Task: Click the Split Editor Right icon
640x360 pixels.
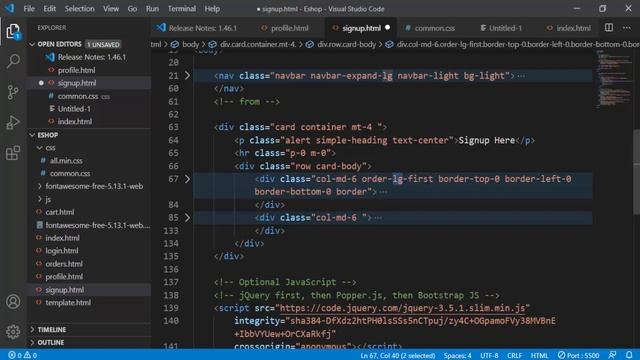Action: 609,28
